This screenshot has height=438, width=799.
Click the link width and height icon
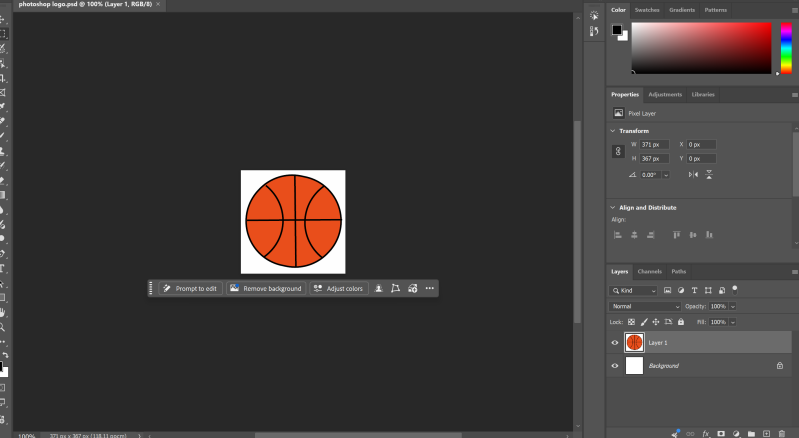point(618,151)
